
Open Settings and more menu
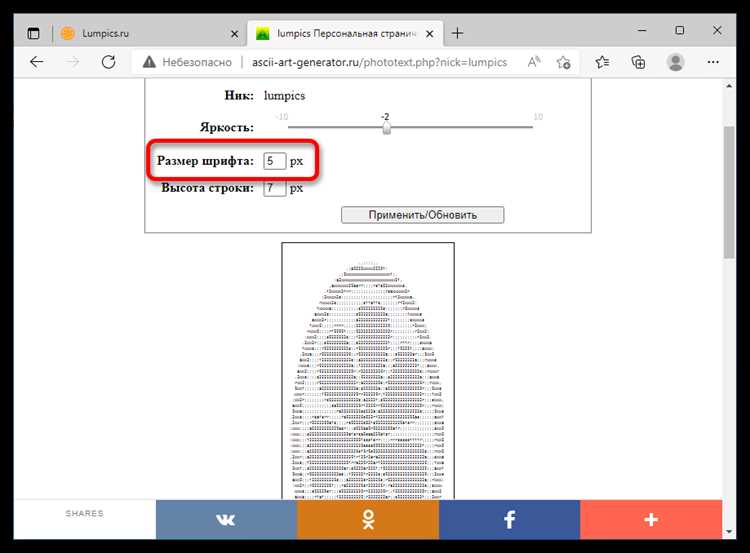[x=713, y=62]
